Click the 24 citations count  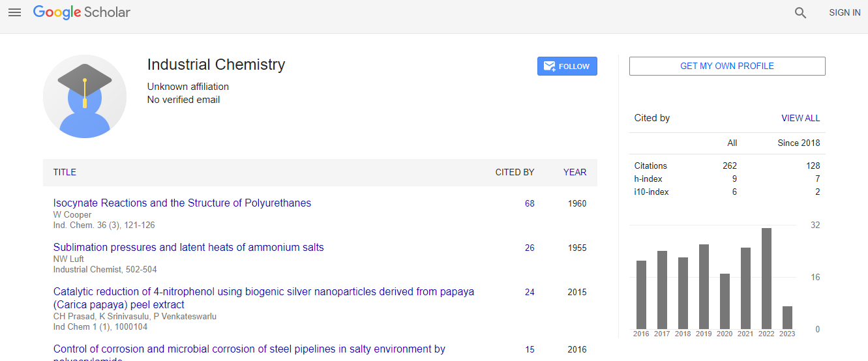click(530, 292)
